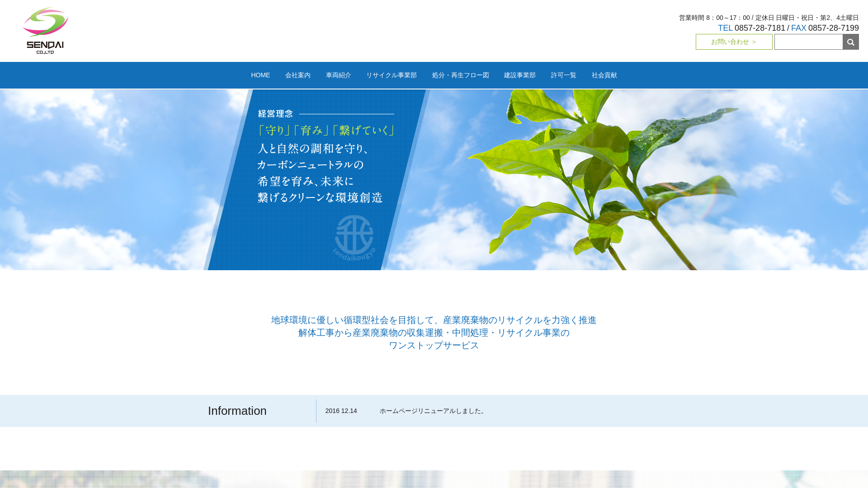Click the 2016 12.14 news date
The height and width of the screenshot is (488, 868).
(x=341, y=411)
